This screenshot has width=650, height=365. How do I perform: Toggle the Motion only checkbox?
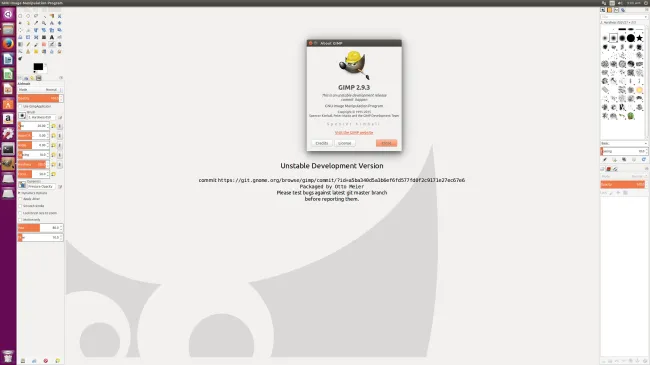(x=20, y=219)
